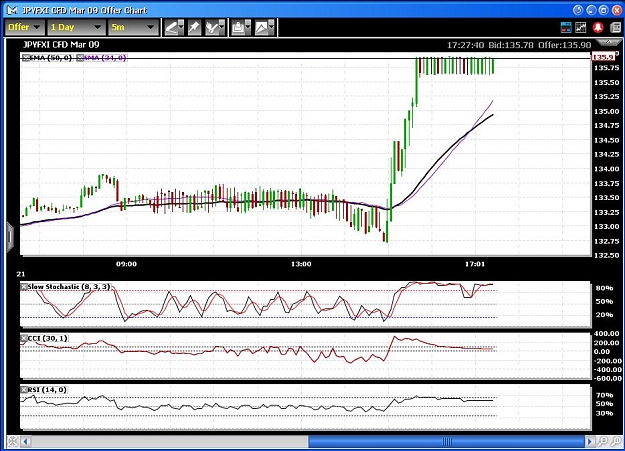The image size is (625, 451).
Task: Expand the chart type dropdown arrow
Action: 271,28
